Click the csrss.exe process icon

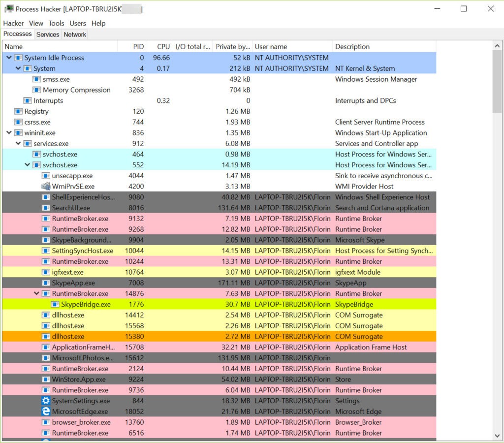pos(19,122)
